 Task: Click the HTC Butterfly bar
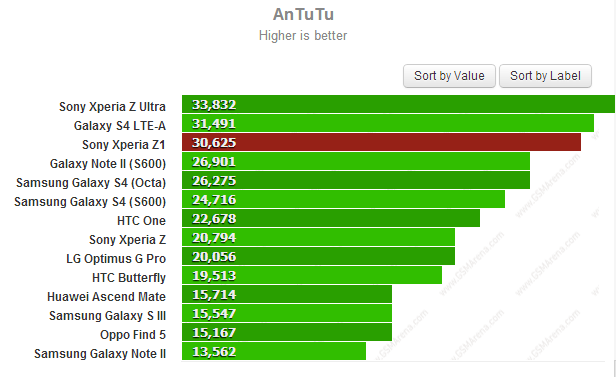click(312, 275)
